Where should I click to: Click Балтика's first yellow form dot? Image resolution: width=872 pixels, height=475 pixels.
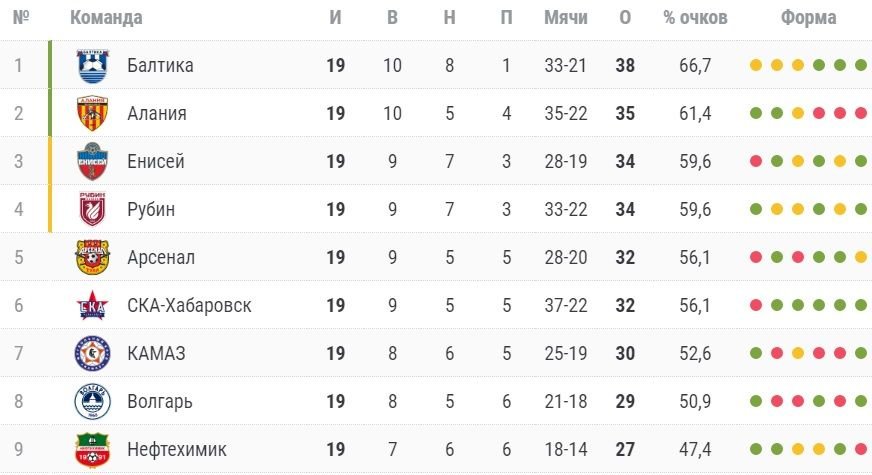[756, 66]
